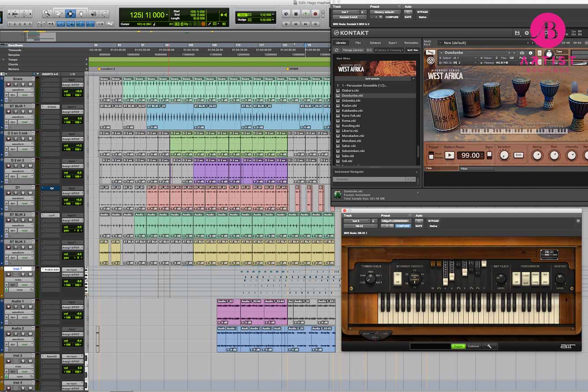Open the Inst 7 track selector in Kontakt window
Screen dimensions: 588x392
coord(346,12)
